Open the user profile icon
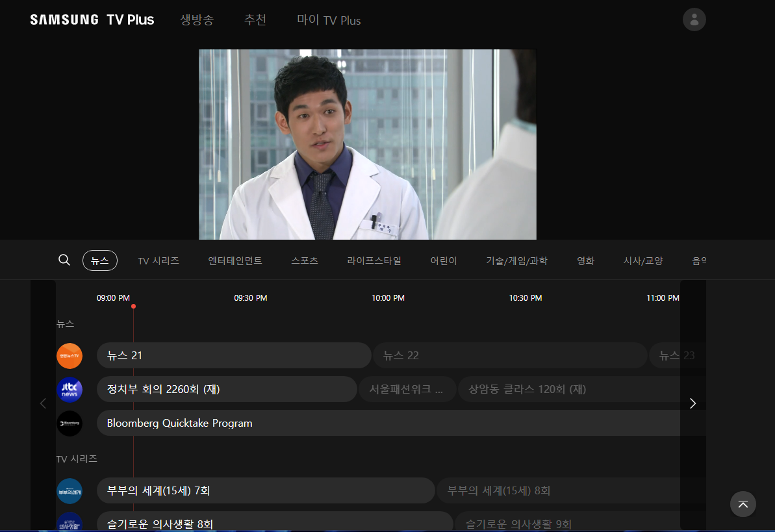The width and height of the screenshot is (775, 532). [694, 19]
